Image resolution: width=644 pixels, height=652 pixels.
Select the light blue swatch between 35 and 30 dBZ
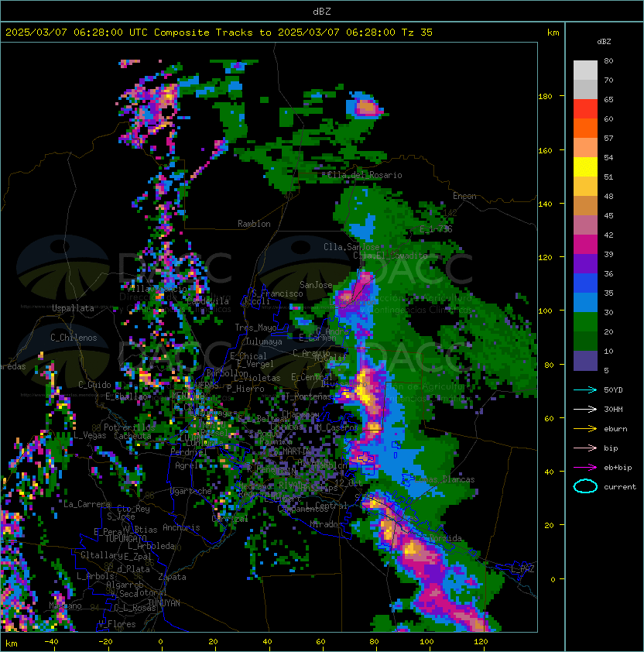585,303
